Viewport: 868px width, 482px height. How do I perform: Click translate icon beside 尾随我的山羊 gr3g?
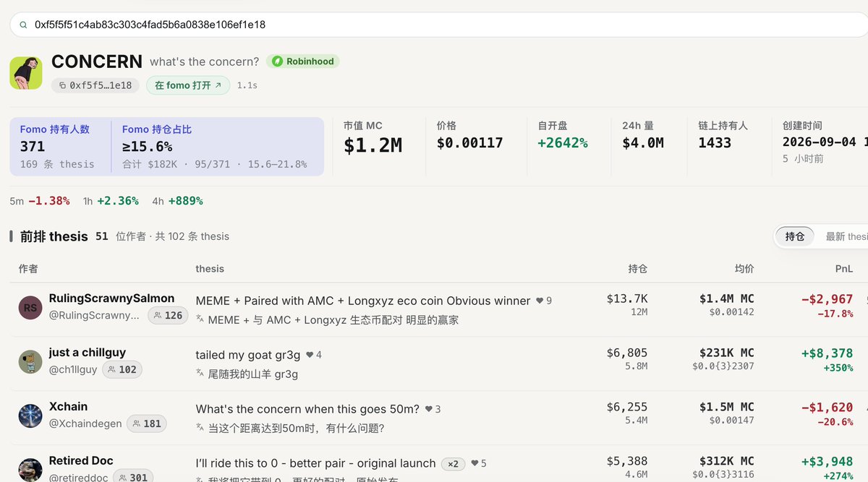click(200, 374)
